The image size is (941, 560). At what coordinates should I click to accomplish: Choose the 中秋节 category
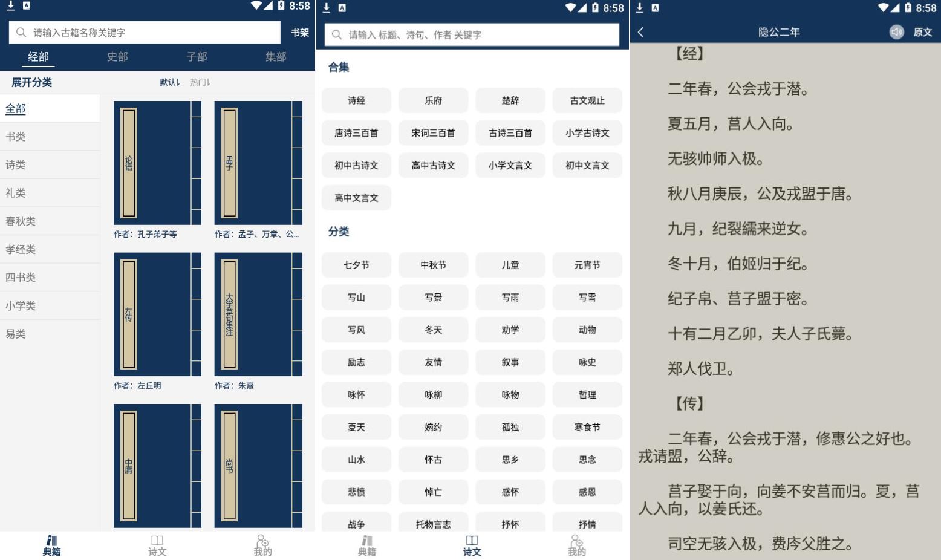pos(433,265)
